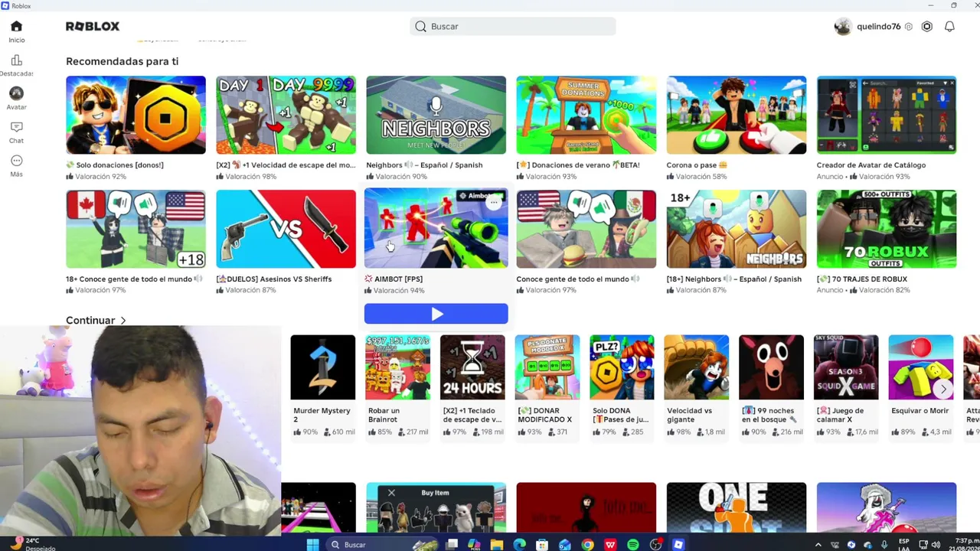The image size is (980, 551).
Task: Open Spotify from the taskbar
Action: [x=632, y=545]
